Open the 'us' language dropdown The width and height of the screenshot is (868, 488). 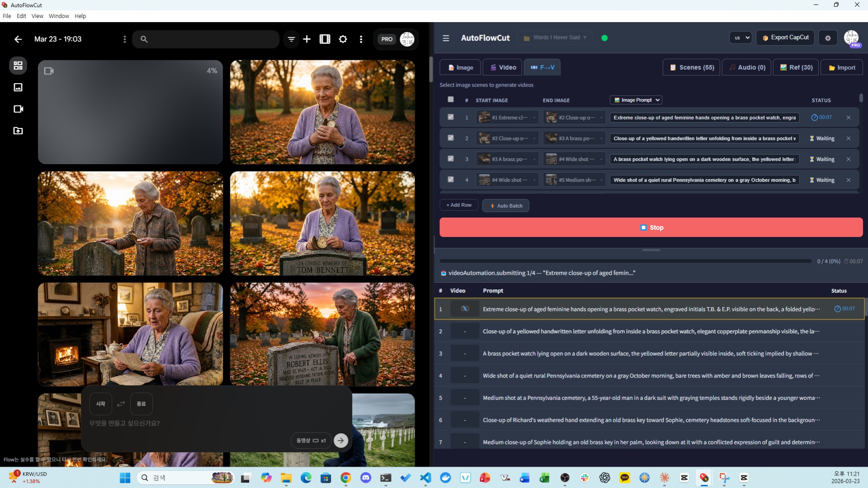click(740, 38)
